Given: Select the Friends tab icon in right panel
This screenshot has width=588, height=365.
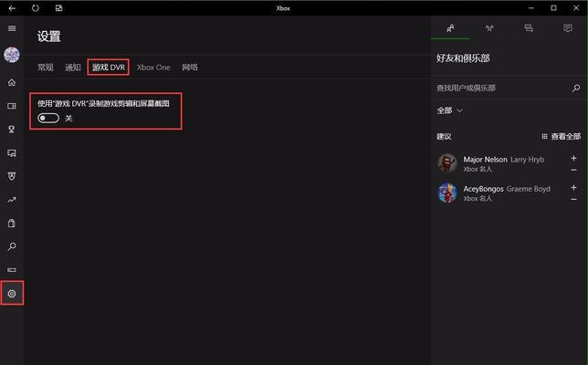Looking at the screenshot, I should click(x=450, y=28).
